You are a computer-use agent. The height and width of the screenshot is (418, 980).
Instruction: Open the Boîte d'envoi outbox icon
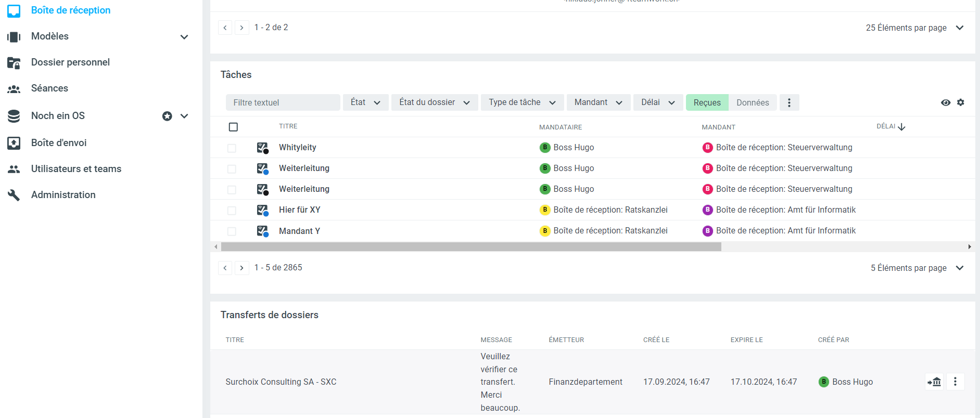click(x=14, y=143)
